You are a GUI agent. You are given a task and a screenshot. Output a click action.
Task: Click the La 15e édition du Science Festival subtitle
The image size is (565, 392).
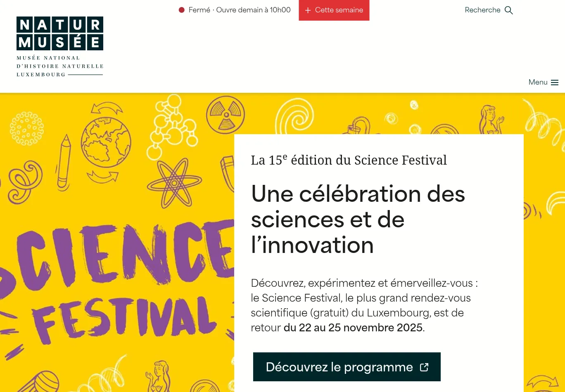[x=349, y=160]
